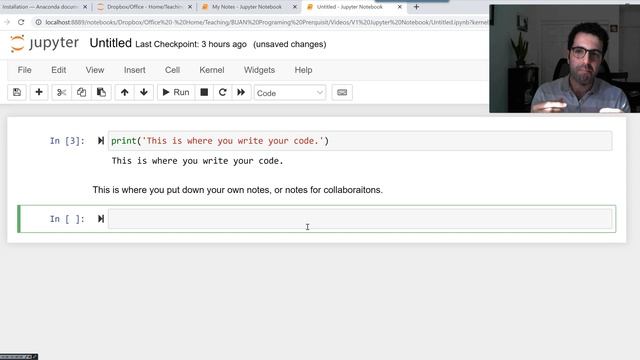This screenshot has height=360, width=640.
Task: Close the My Notes tab
Action: 295,7
